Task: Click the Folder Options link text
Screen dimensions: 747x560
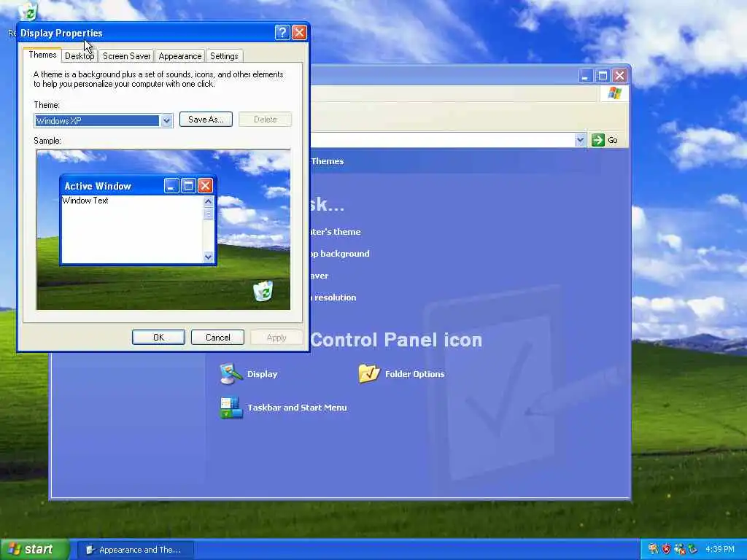Action: click(415, 374)
